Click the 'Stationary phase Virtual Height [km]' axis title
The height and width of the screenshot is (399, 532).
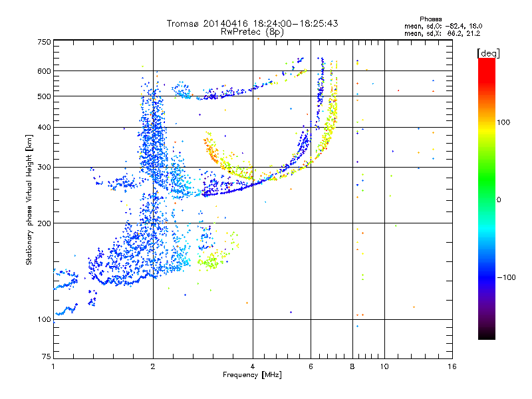click(29, 199)
